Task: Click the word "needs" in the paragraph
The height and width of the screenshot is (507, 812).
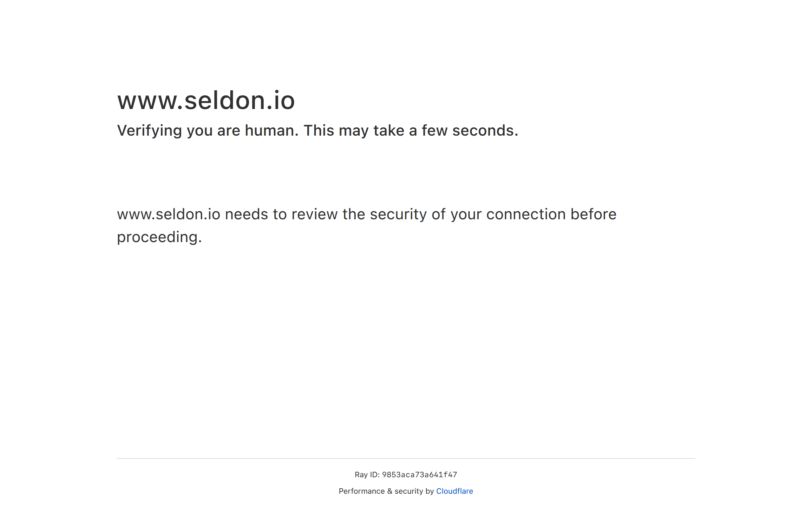Action: tap(246, 214)
